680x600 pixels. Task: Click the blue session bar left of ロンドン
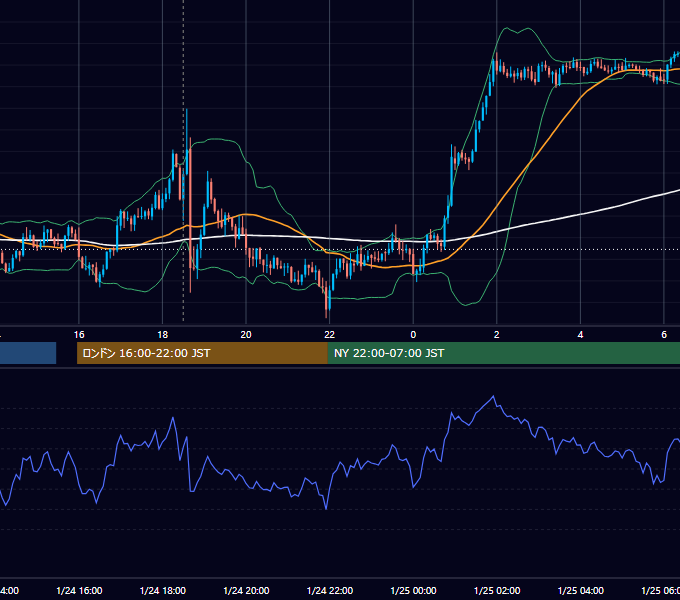tap(28, 353)
